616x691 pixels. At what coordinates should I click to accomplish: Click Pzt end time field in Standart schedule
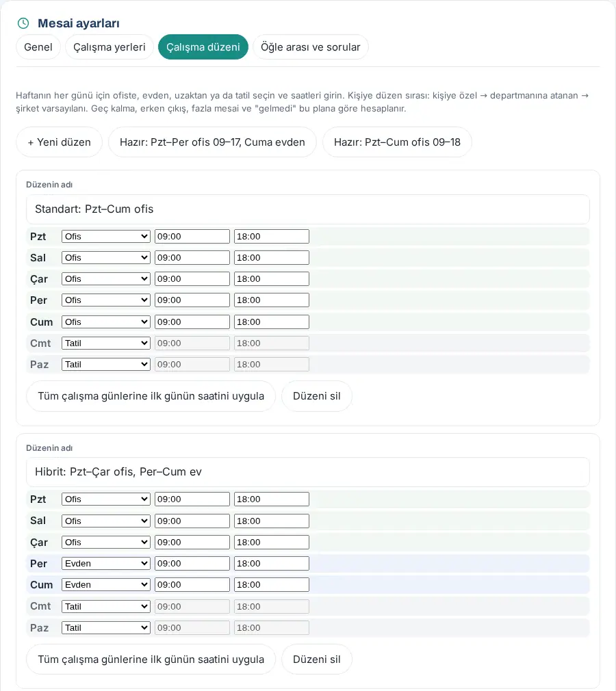(x=272, y=236)
